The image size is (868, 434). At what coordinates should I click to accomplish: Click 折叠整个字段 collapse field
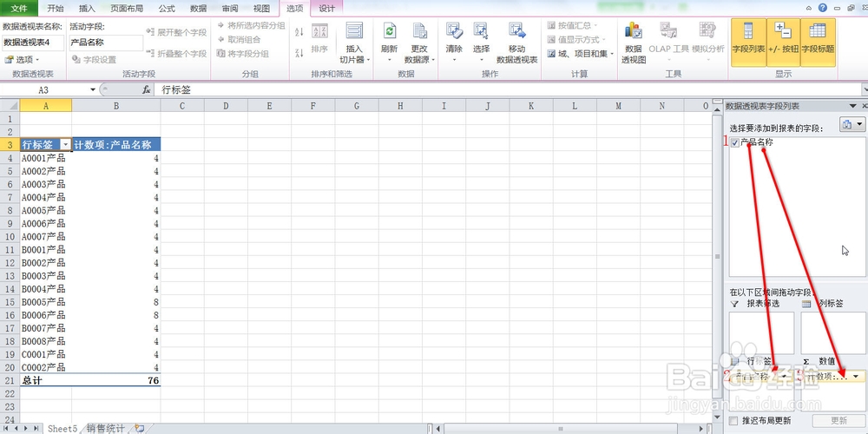176,53
